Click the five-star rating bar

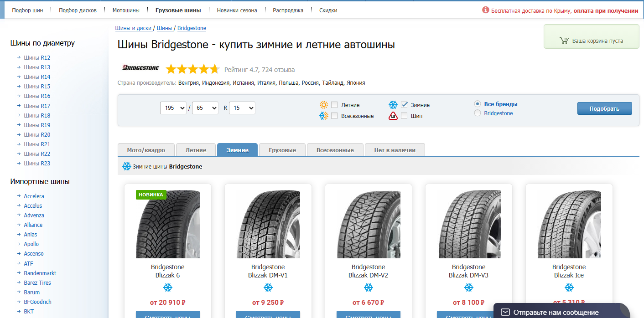192,69
